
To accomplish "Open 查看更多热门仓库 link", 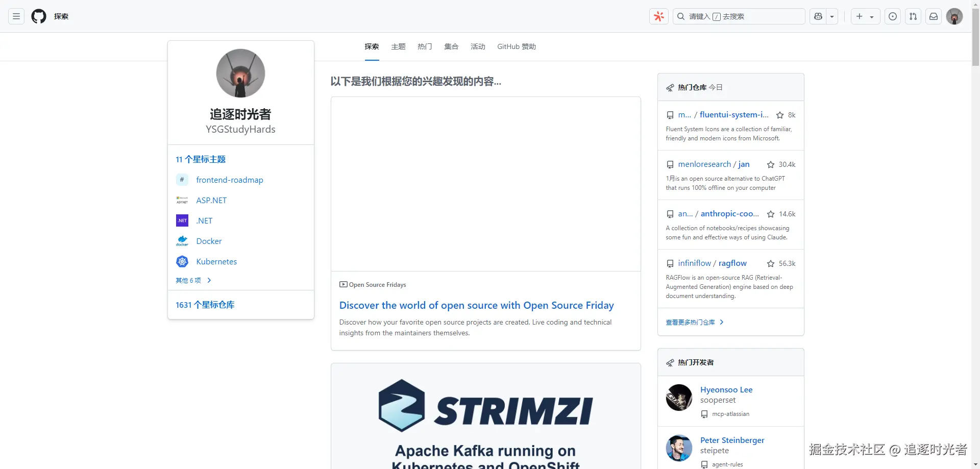I will coord(695,322).
